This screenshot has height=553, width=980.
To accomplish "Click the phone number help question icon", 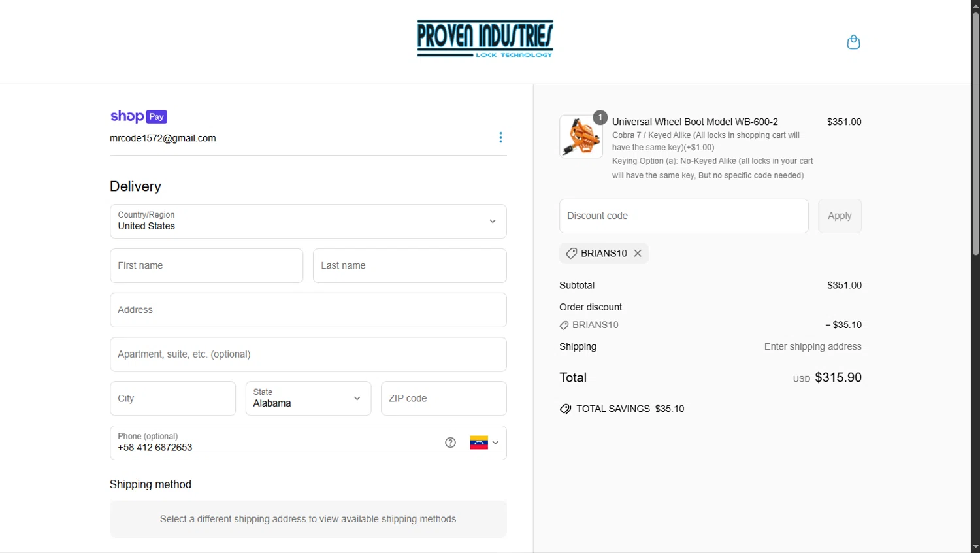I will [450, 443].
